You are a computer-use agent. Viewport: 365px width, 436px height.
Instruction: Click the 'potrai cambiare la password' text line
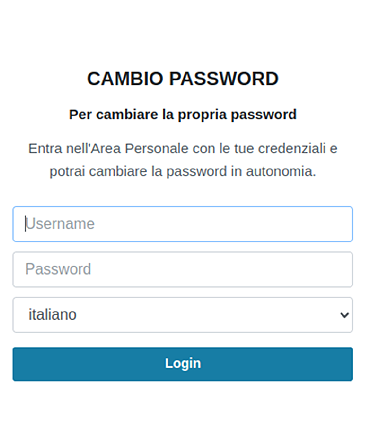point(183,172)
